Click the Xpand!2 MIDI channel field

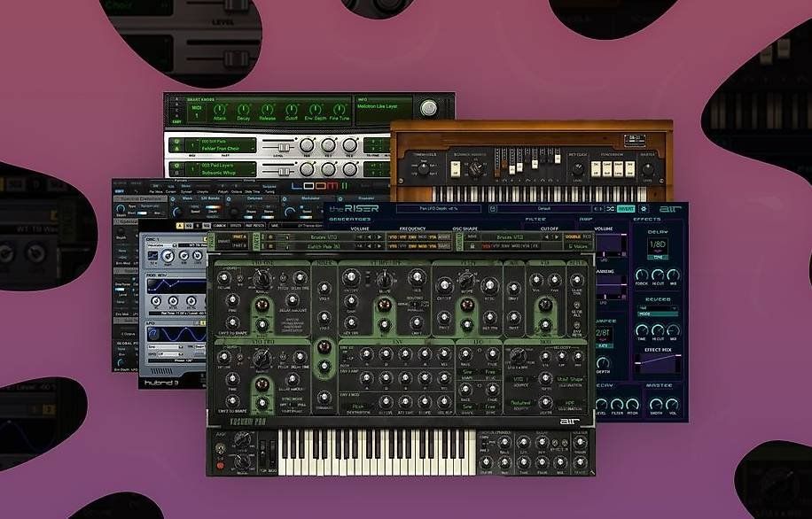click(197, 112)
